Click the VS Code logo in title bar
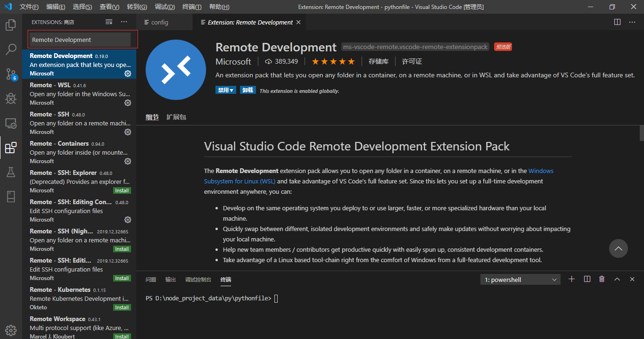The height and width of the screenshot is (339, 644). (x=8, y=7)
